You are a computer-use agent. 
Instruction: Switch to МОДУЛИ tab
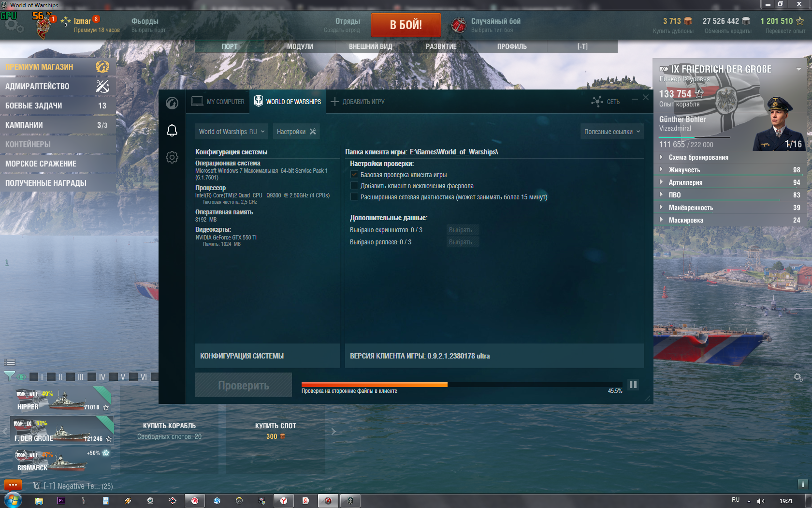(300, 46)
